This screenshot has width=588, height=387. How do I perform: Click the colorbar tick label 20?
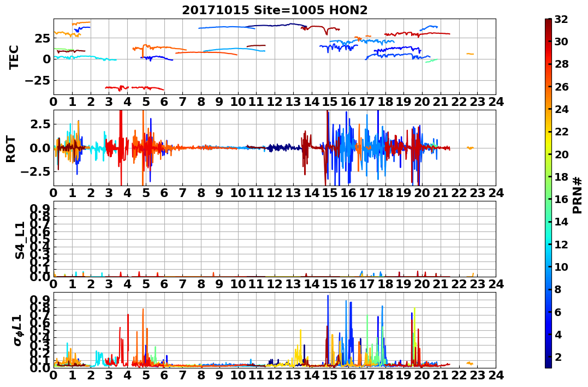pyautogui.click(x=561, y=154)
